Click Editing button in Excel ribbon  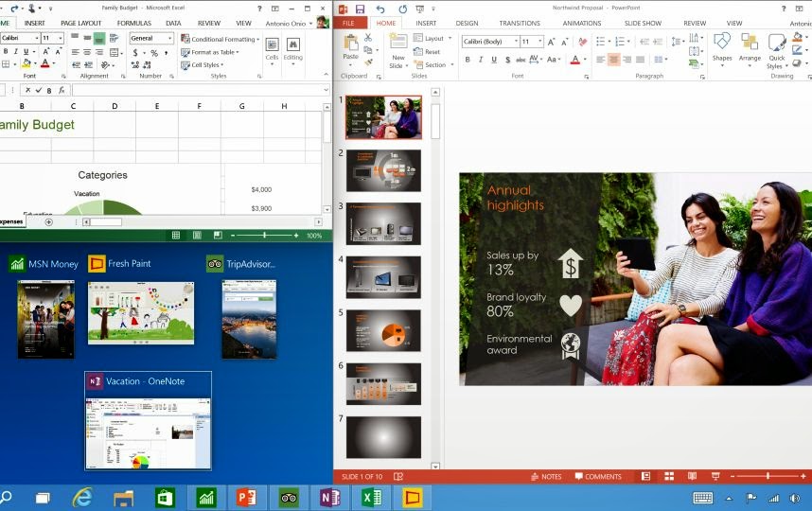tap(293, 49)
